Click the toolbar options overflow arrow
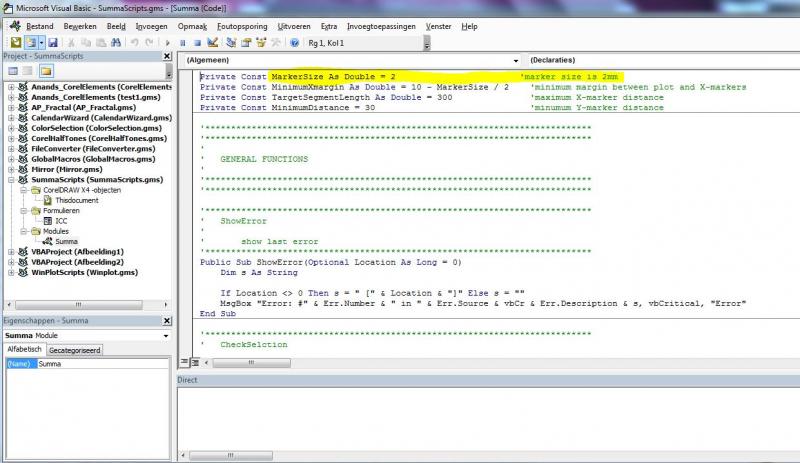The width and height of the screenshot is (800, 463). (427, 44)
